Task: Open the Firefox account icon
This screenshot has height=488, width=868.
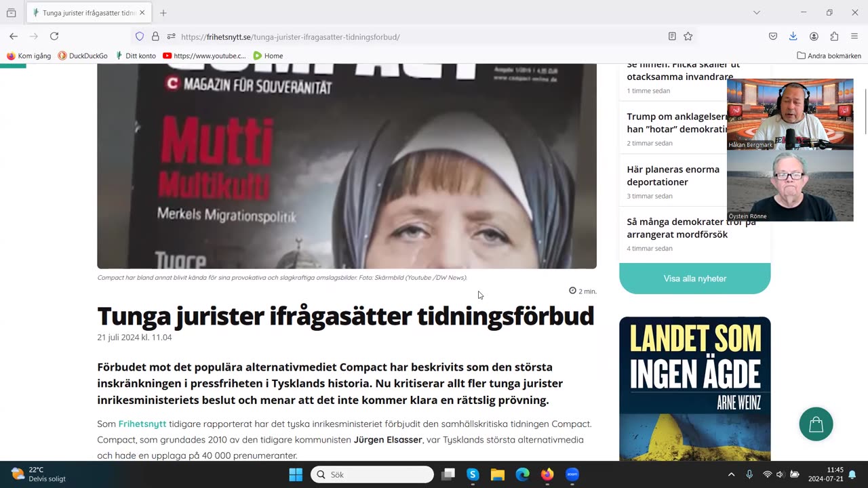Action: (x=814, y=37)
